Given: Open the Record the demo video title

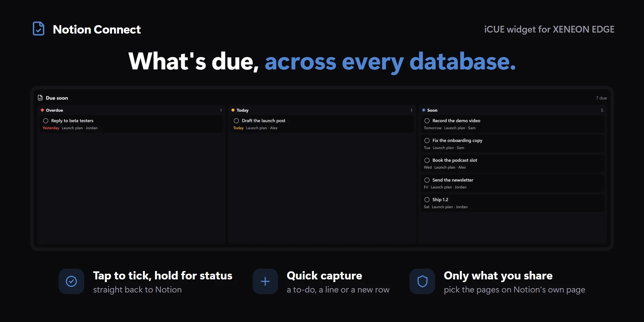Looking at the screenshot, I should click(x=456, y=121).
